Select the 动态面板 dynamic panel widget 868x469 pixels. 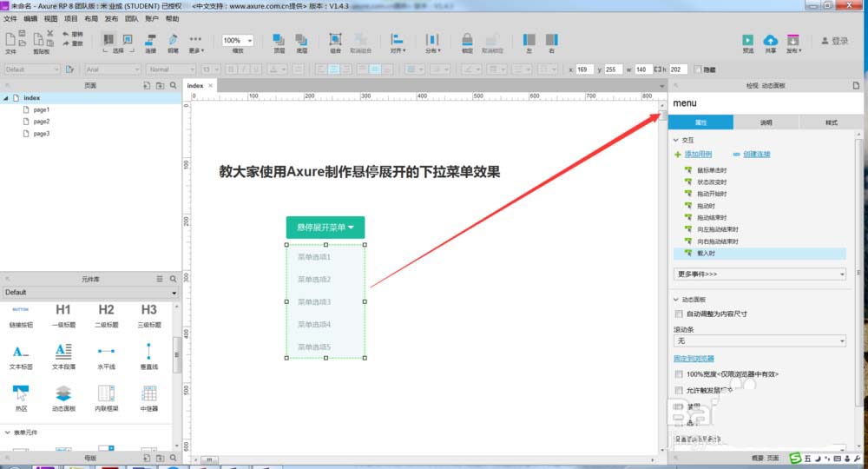[x=63, y=398]
